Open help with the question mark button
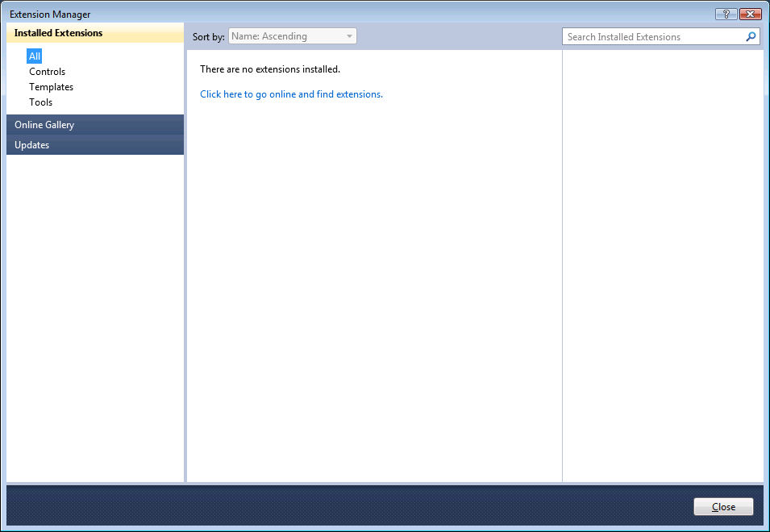This screenshot has height=532, width=770. [726, 14]
